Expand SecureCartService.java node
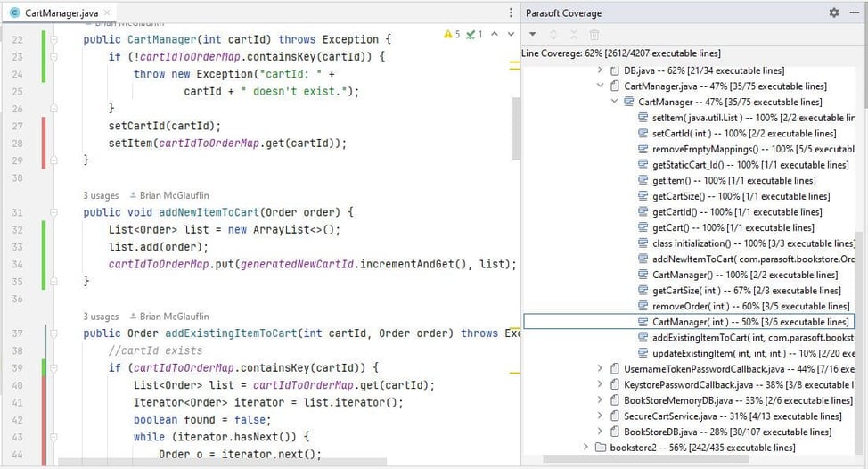 [600, 416]
